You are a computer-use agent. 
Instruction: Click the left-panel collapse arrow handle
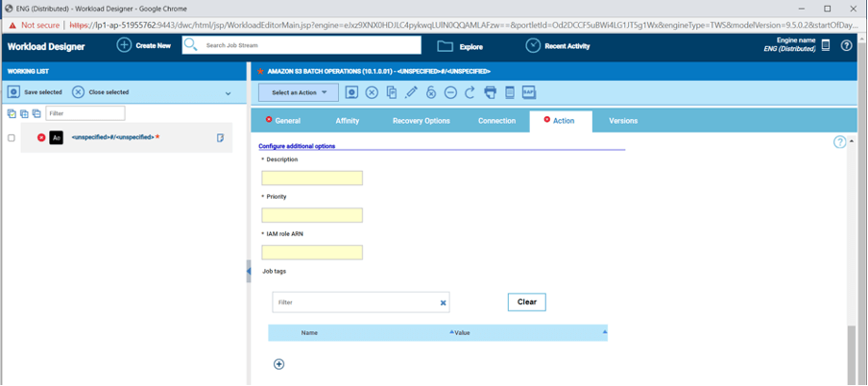249,271
